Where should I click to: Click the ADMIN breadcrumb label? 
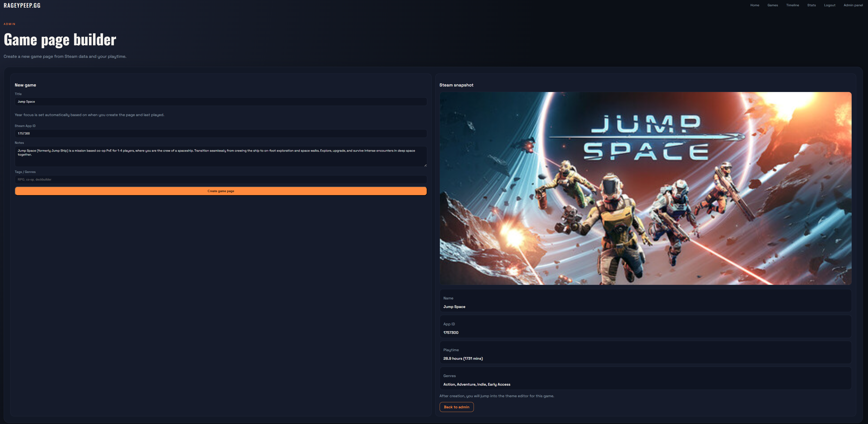point(9,24)
